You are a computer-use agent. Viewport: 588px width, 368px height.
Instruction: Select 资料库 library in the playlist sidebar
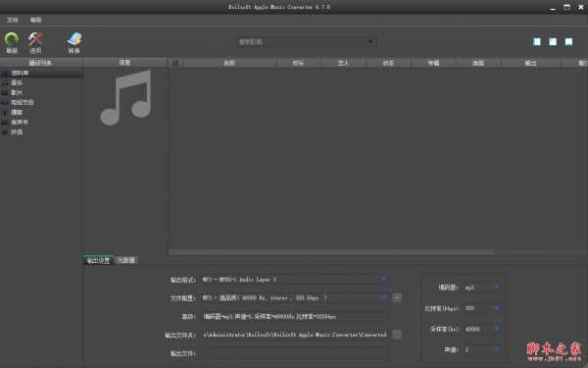41,73
